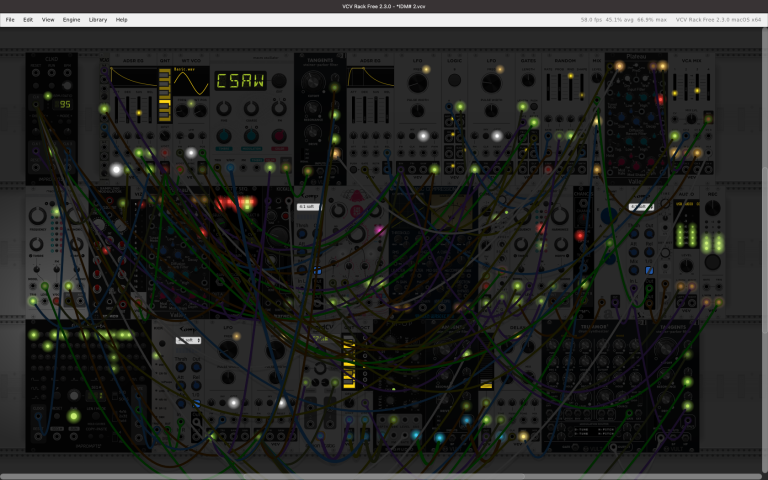Click the Tangents DRIVE knob, top row
768x480 pixels.
pyautogui.click(x=312, y=132)
